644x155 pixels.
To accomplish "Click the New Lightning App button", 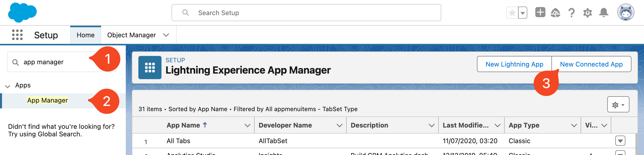I will pyautogui.click(x=514, y=64).
